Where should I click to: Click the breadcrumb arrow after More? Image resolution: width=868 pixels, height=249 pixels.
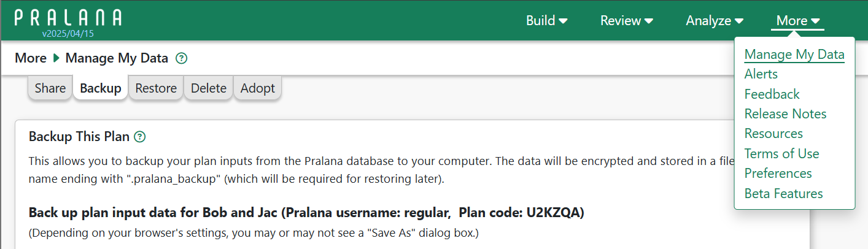pos(56,58)
